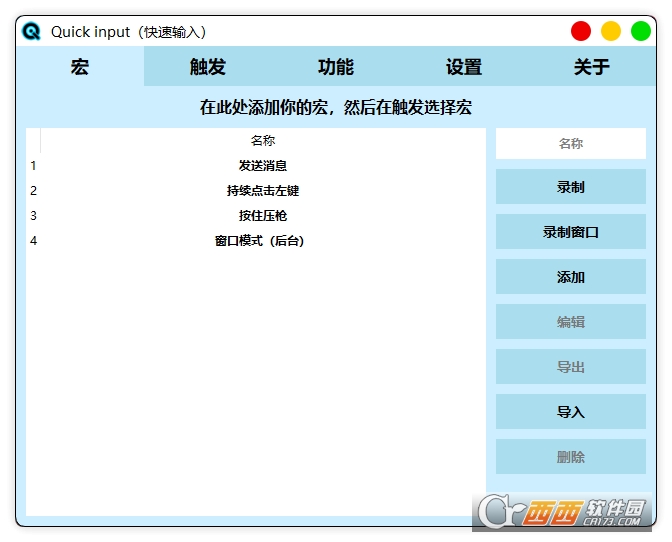Click the 录制窗口 button
The height and width of the screenshot is (542, 672).
(570, 232)
